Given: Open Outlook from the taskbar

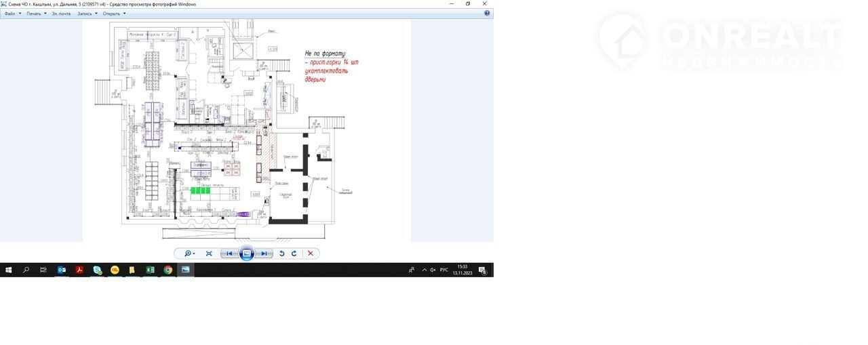Looking at the screenshot, I should point(62,270).
